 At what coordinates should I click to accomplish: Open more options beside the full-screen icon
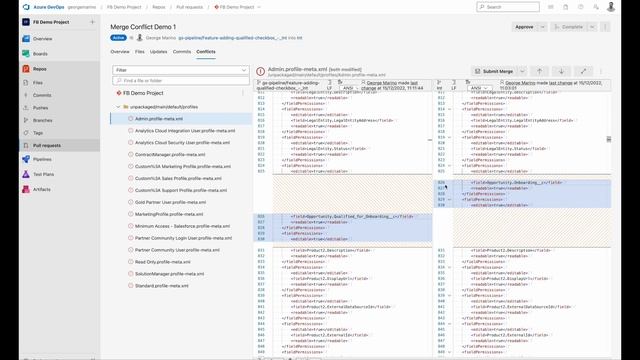click(601, 71)
